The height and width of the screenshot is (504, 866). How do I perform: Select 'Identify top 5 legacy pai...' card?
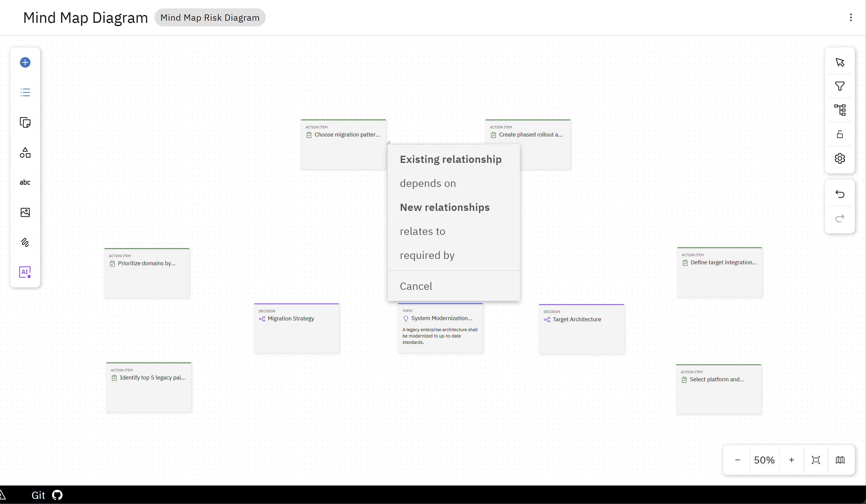[149, 387]
